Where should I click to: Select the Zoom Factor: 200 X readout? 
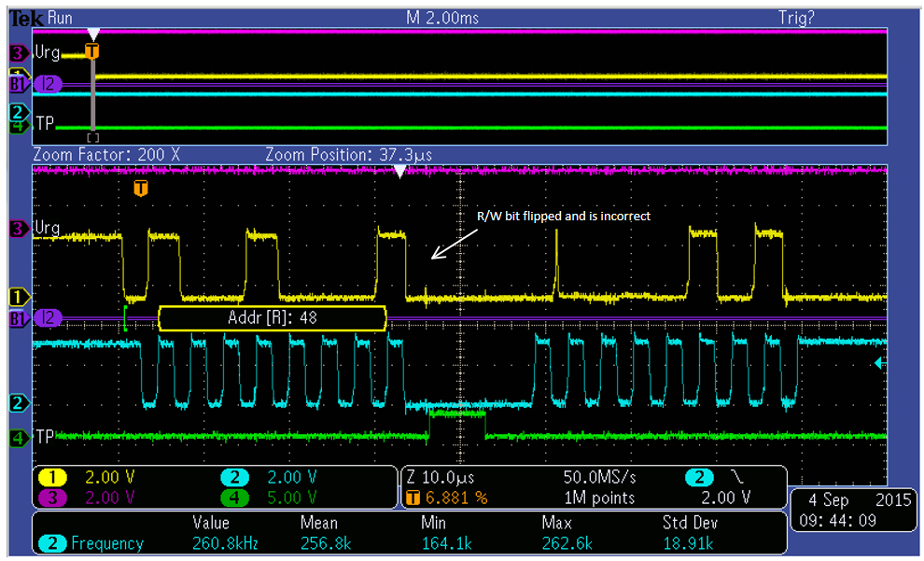[106, 155]
